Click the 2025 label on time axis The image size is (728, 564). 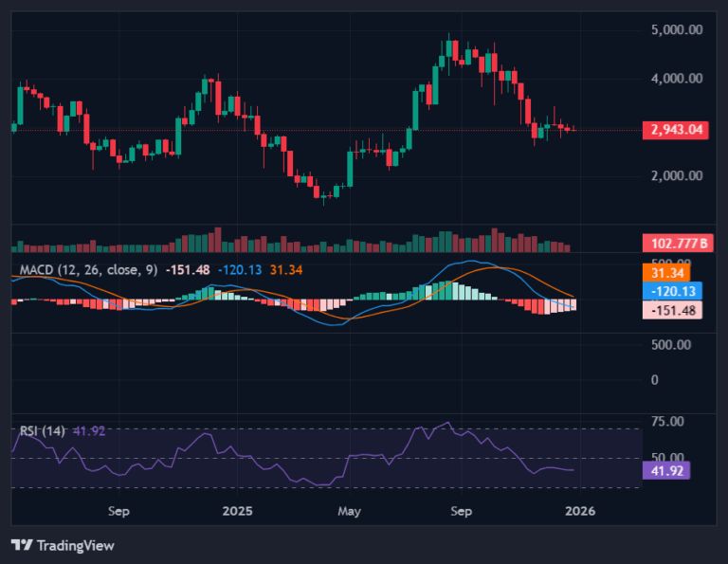237,511
